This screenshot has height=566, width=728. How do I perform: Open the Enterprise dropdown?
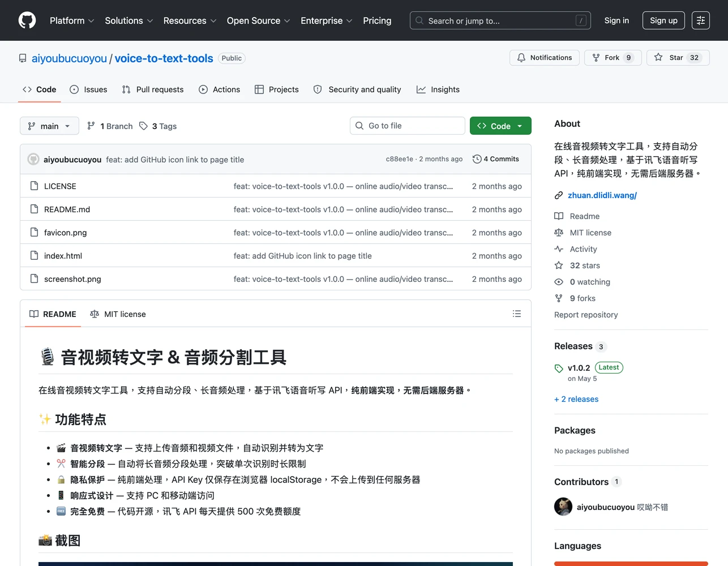(327, 20)
